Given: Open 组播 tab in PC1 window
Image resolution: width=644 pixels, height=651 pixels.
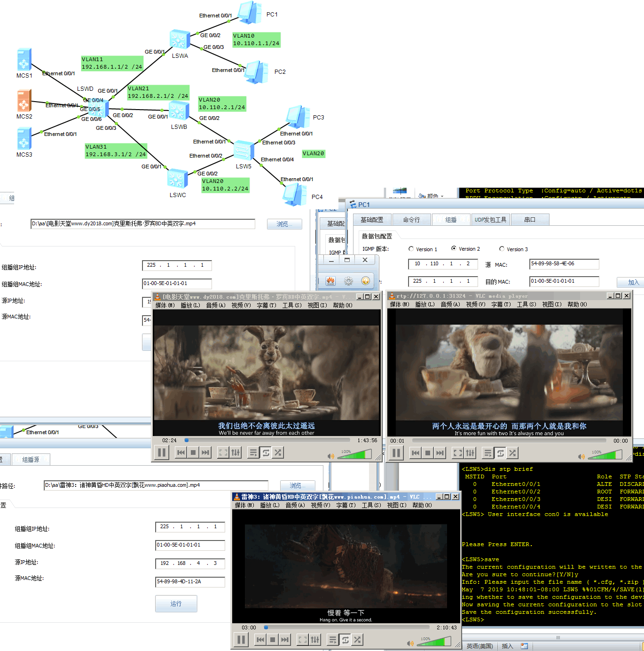Looking at the screenshot, I should [451, 220].
